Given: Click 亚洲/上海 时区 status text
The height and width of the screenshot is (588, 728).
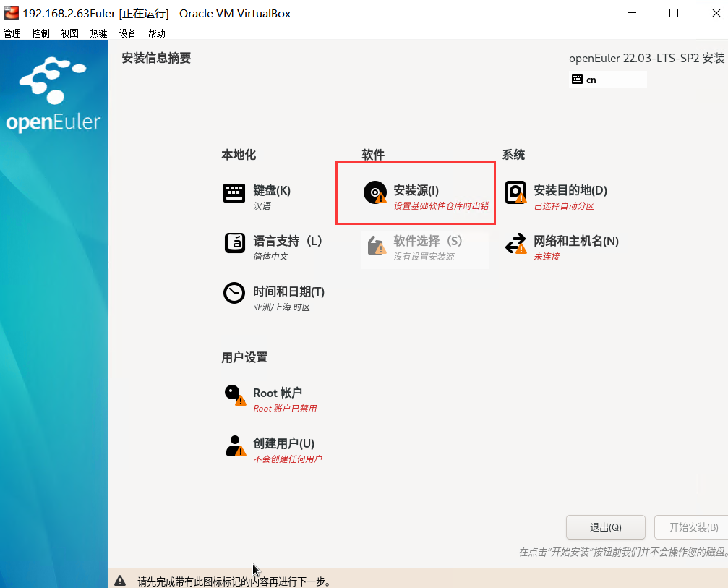Looking at the screenshot, I should (x=282, y=307).
